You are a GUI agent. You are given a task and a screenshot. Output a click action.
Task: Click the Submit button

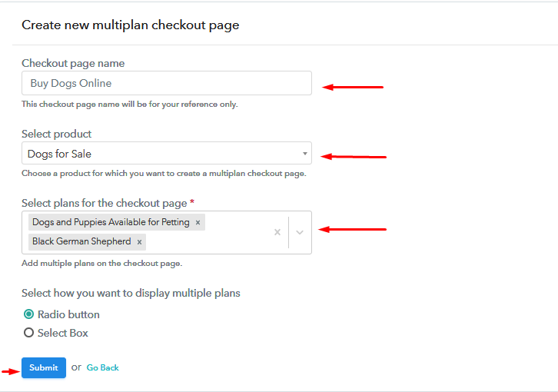(x=44, y=367)
